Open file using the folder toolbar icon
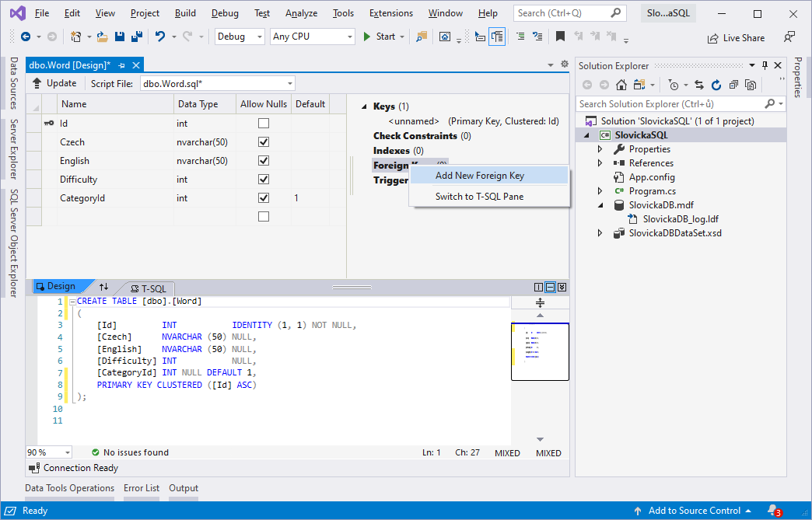The width and height of the screenshot is (812, 520). pos(102,37)
